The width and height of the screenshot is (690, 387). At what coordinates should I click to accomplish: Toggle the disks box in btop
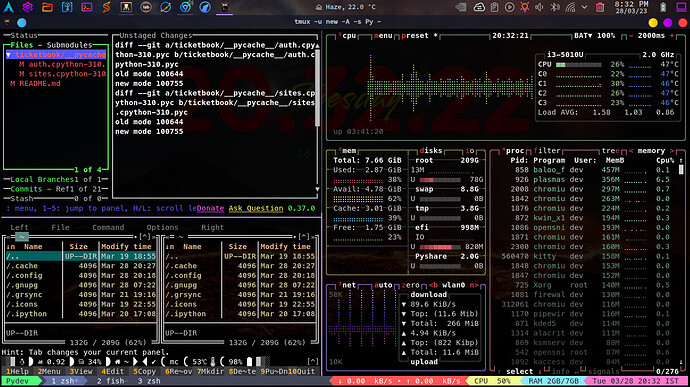431,151
